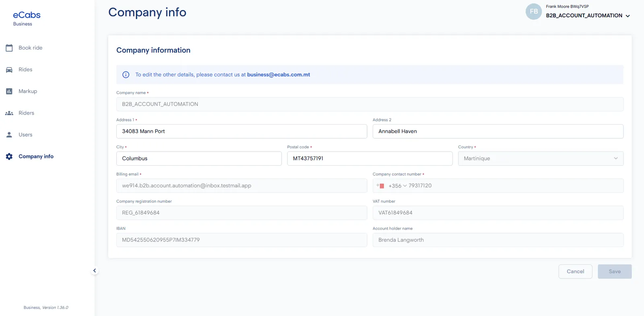Expand the B2B_ACCOUNT_AUTOMATION account dropdown arrow
Image resolution: width=644 pixels, height=316 pixels.
(627, 16)
